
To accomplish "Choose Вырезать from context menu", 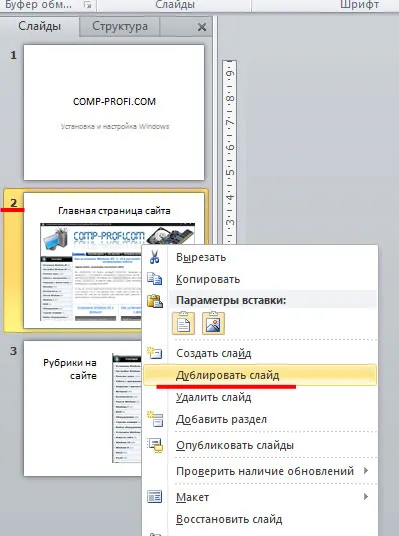I will click(x=260, y=257).
